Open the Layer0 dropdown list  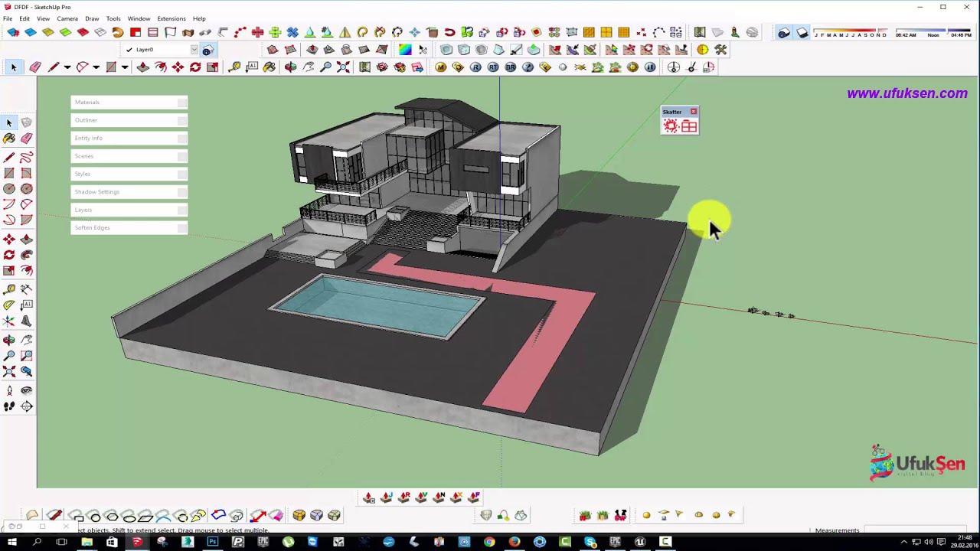tap(194, 50)
